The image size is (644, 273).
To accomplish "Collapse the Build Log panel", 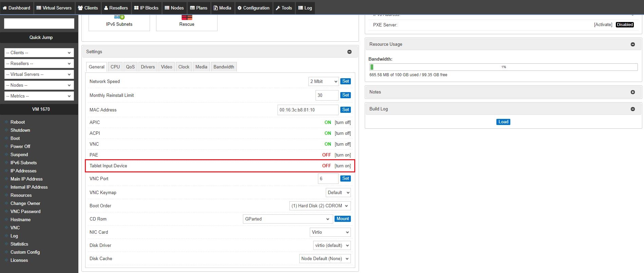I will pyautogui.click(x=632, y=109).
